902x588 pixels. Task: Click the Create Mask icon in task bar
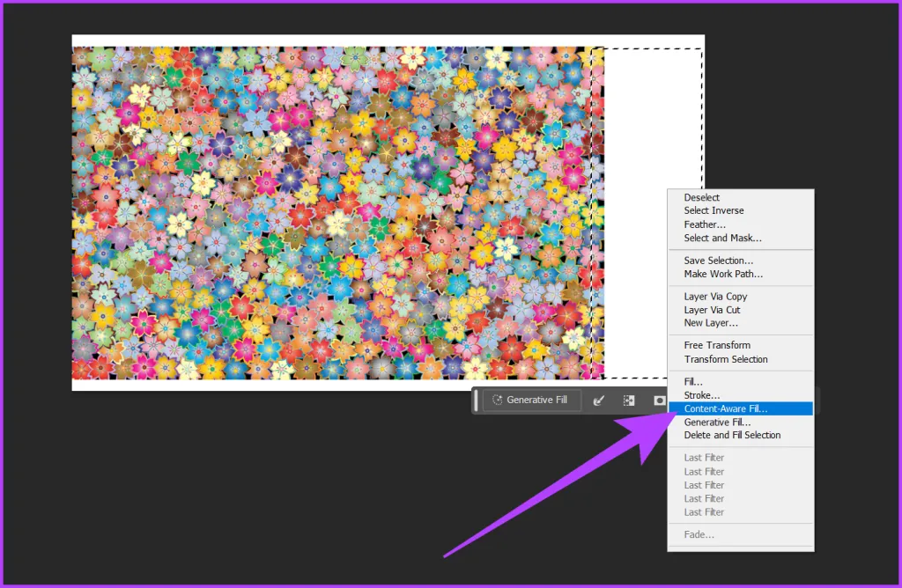pyautogui.click(x=659, y=401)
